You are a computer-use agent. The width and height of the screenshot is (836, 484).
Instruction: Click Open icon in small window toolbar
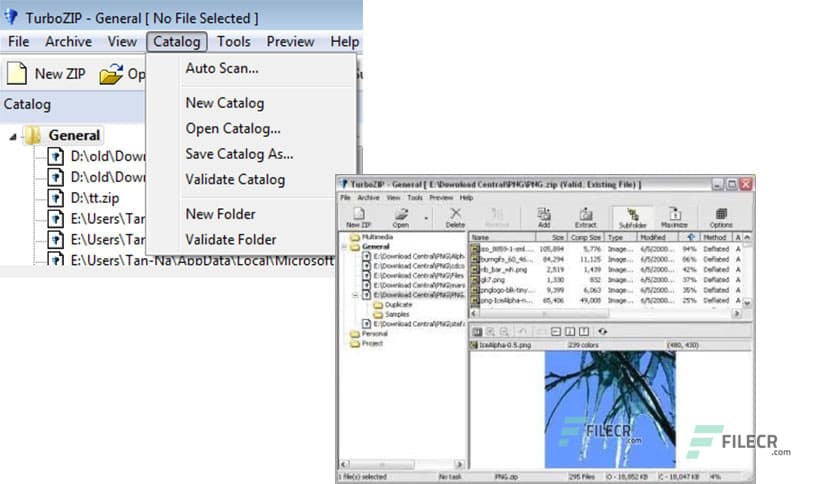[401, 214]
